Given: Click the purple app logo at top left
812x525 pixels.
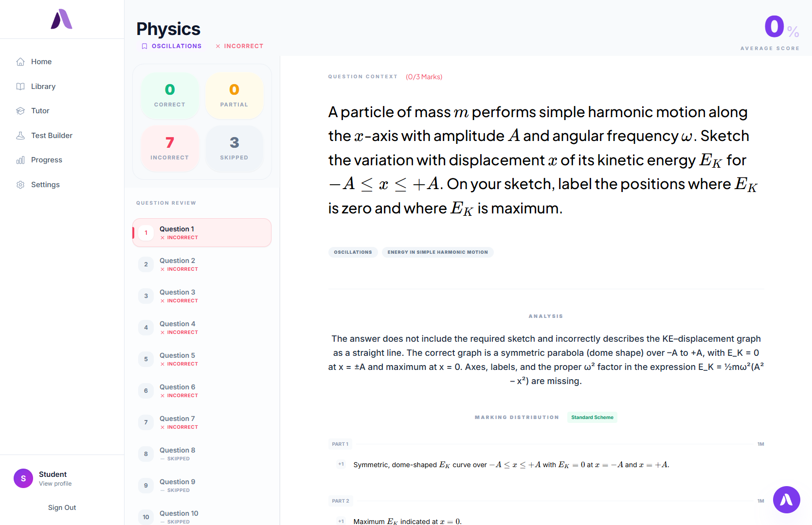Looking at the screenshot, I should tap(62, 19).
